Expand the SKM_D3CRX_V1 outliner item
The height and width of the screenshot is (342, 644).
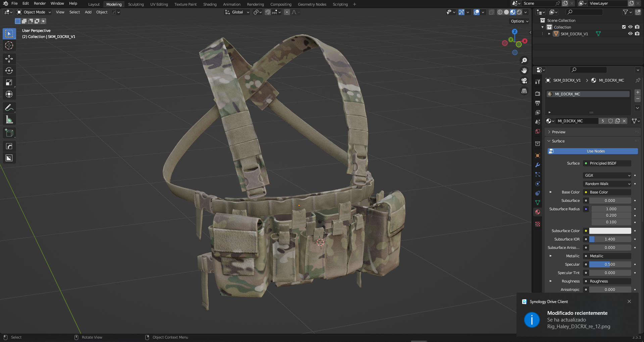549,34
